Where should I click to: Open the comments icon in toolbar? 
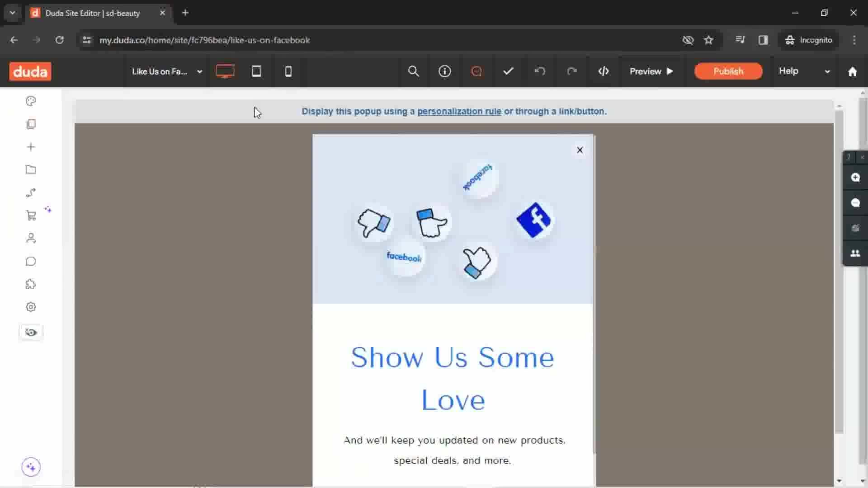[x=476, y=71]
